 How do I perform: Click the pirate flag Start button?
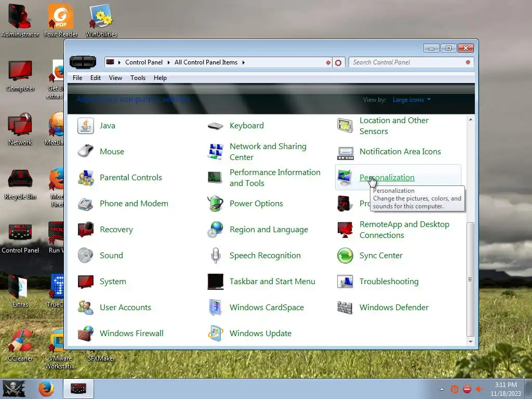[x=14, y=389]
